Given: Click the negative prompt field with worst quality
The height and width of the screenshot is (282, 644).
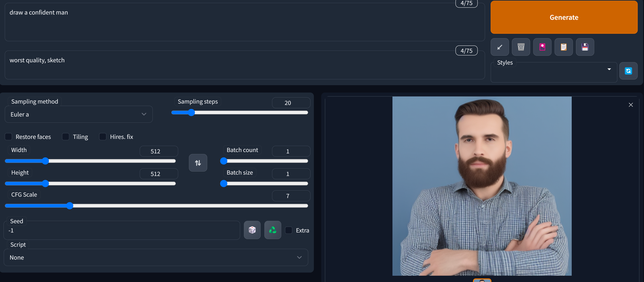Looking at the screenshot, I should point(245,65).
